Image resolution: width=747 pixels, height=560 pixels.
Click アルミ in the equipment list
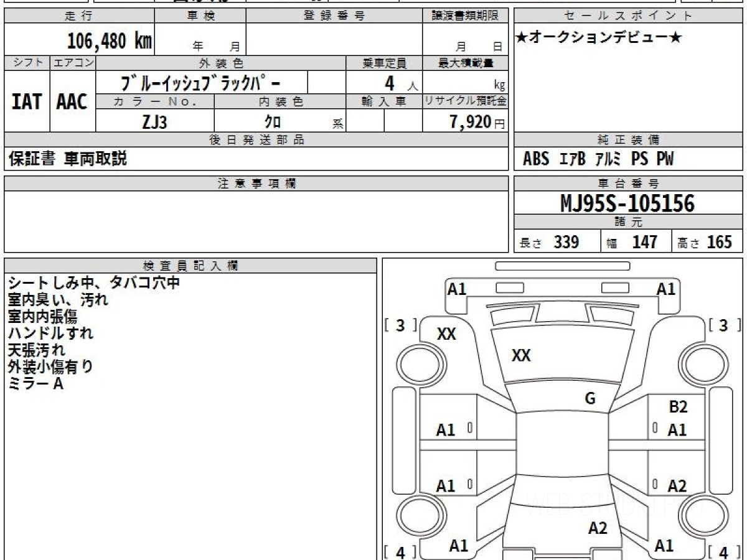pyautogui.click(x=608, y=159)
